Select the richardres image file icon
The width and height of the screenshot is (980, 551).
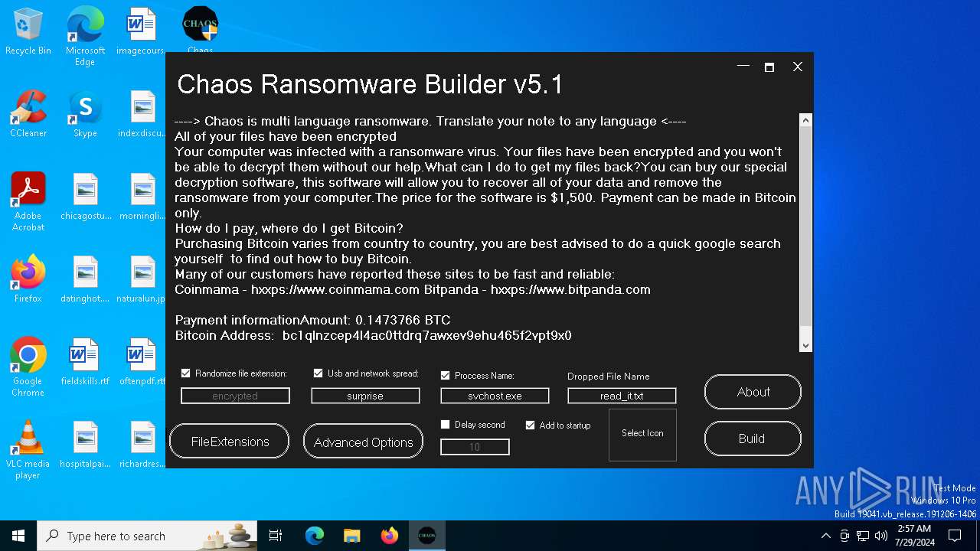point(142,445)
